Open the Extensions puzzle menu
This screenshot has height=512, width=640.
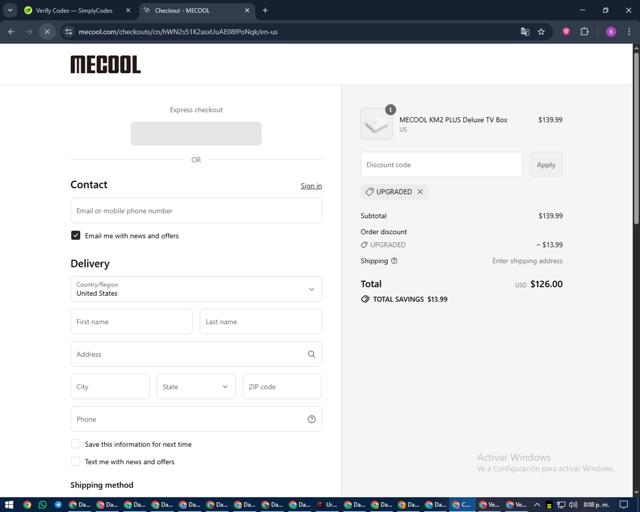click(x=584, y=32)
